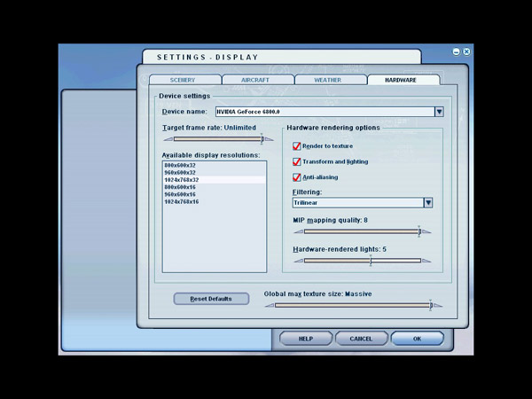Open the Device name dropdown arrow

tap(438, 112)
